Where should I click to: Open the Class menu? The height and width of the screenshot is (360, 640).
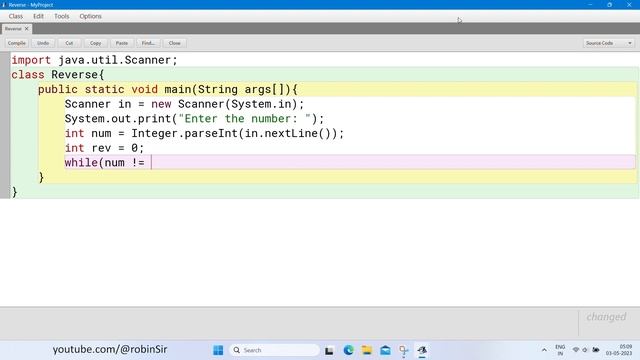(16, 16)
